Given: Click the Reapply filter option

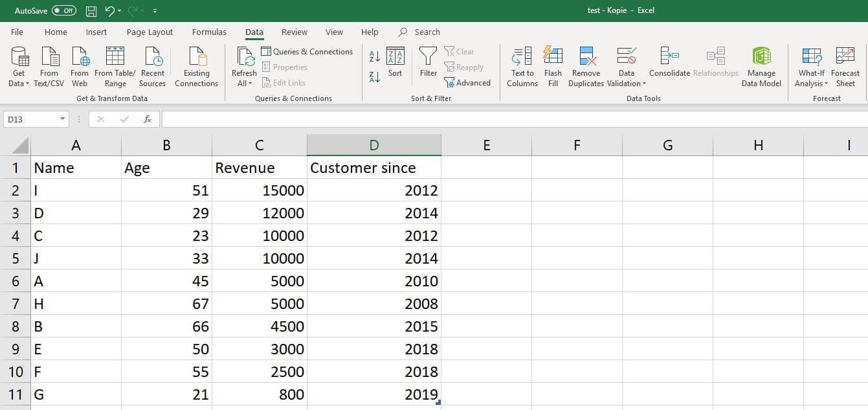Looking at the screenshot, I should [464, 67].
